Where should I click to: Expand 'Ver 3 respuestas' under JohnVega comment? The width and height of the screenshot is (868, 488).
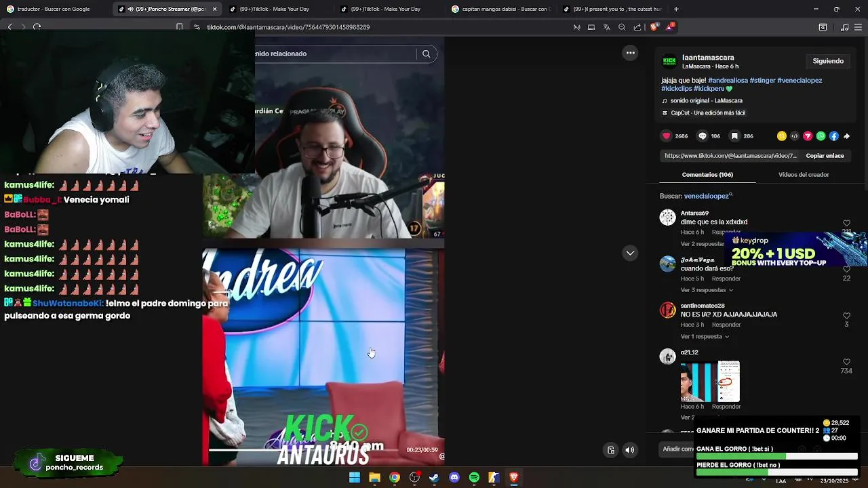(707, 290)
